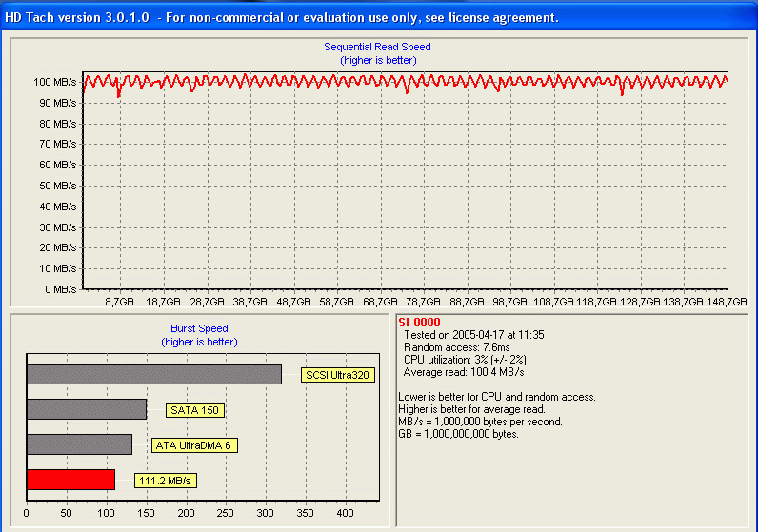Click the '88,7GB' x-axis label
This screenshot has height=532, width=758.
467,302
